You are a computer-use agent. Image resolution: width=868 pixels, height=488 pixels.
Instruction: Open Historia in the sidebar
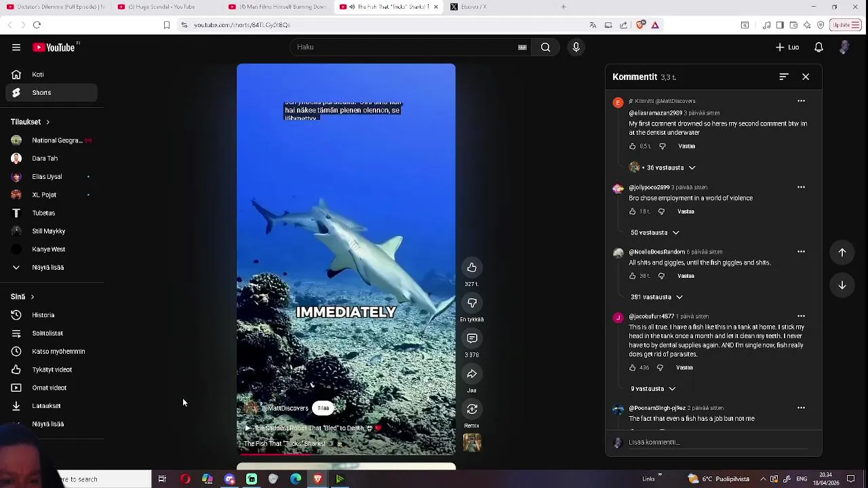[x=52, y=315]
